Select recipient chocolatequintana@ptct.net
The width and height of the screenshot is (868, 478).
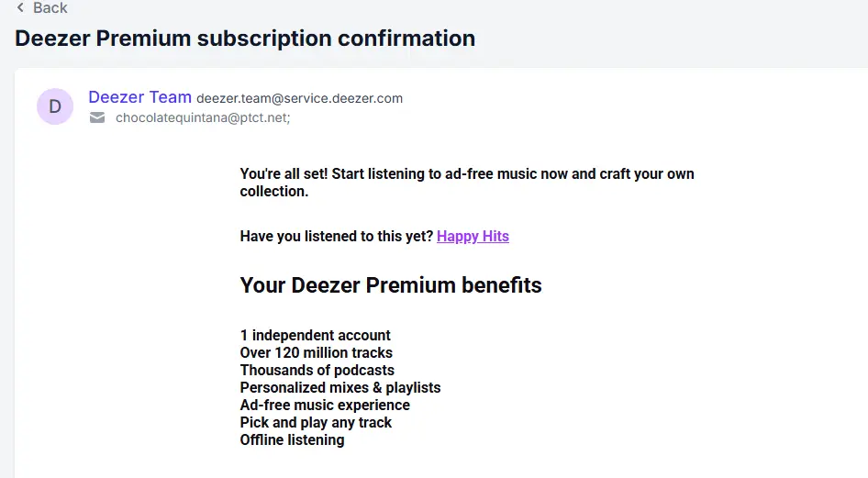[203, 117]
